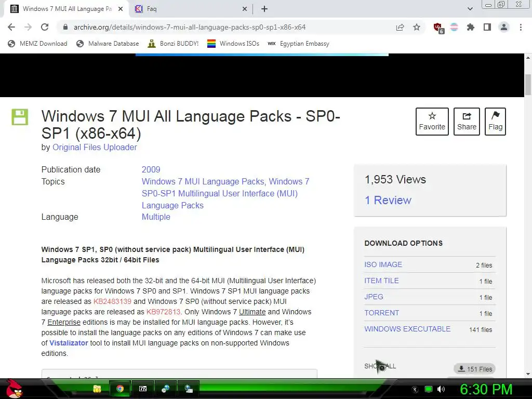Click SHOW ALL downloads link
The width and height of the screenshot is (532, 399).
380,366
